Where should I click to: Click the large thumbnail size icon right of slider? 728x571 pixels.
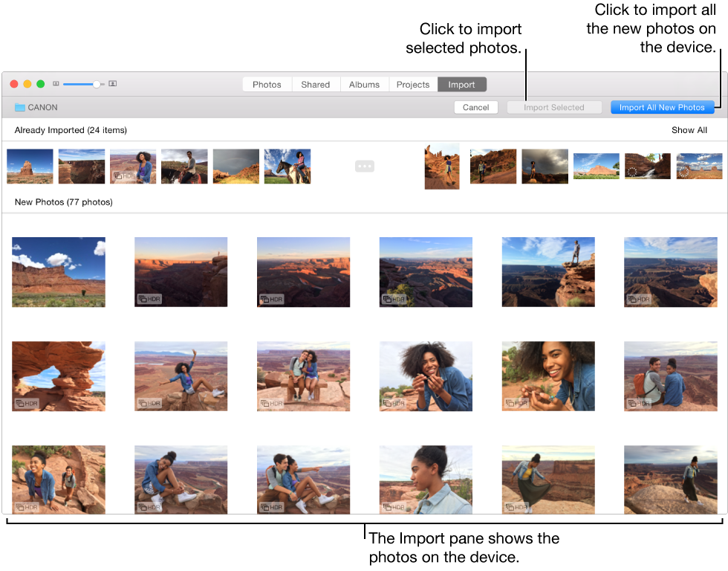(112, 84)
